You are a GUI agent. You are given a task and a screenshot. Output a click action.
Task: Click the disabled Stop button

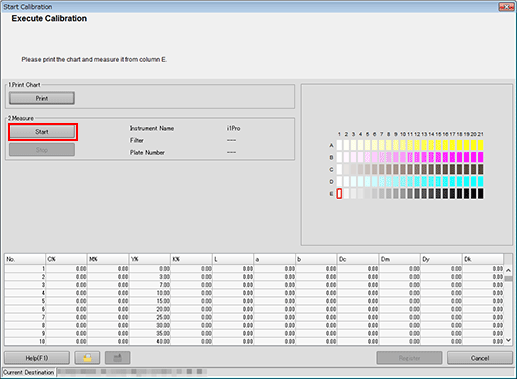[x=42, y=150]
